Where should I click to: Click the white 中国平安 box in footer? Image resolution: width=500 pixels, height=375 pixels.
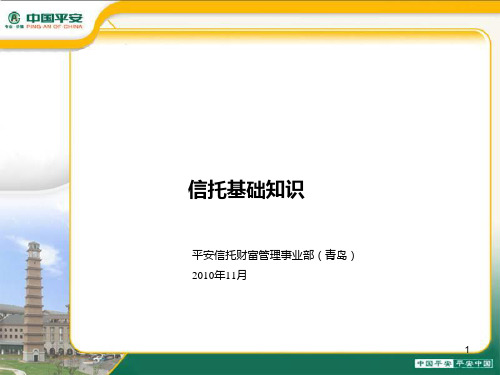[x=434, y=363]
